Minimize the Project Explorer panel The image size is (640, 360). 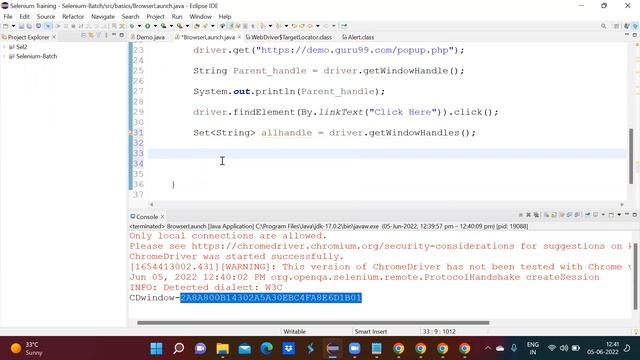pyautogui.click(x=114, y=35)
